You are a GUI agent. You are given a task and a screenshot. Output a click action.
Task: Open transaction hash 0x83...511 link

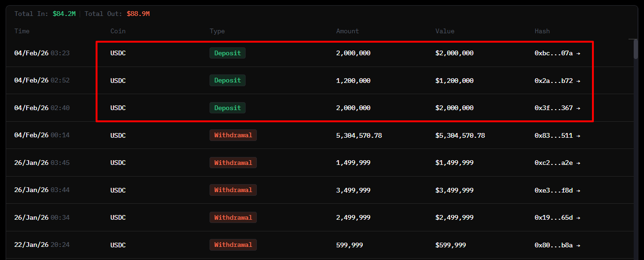(557, 135)
